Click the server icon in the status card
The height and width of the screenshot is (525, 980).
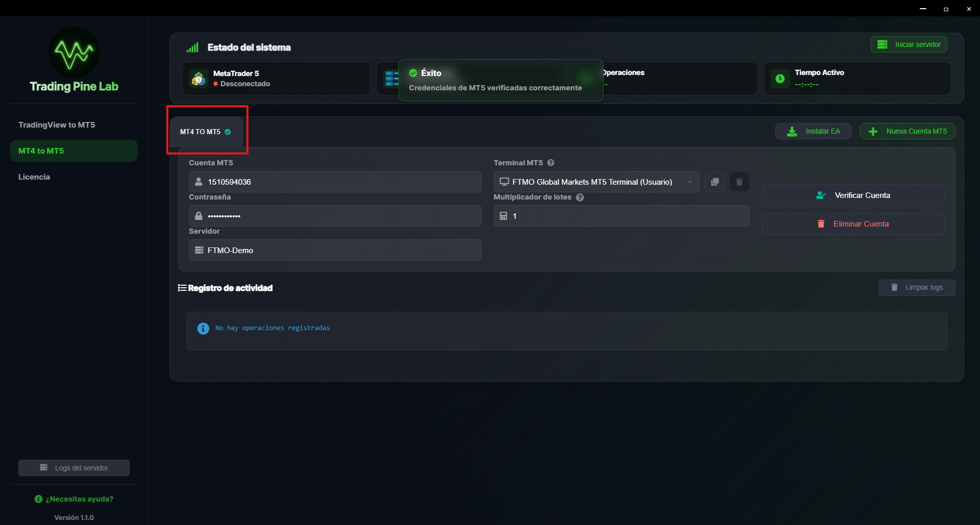[x=392, y=79]
